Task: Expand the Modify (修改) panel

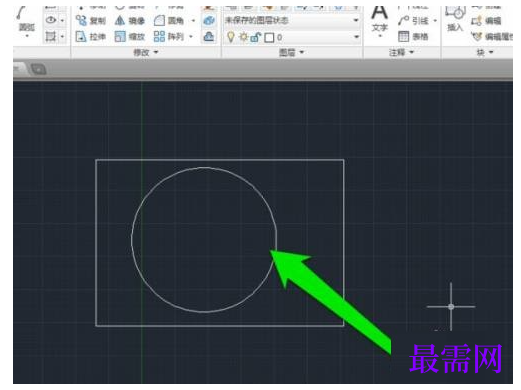Action: coord(146,52)
